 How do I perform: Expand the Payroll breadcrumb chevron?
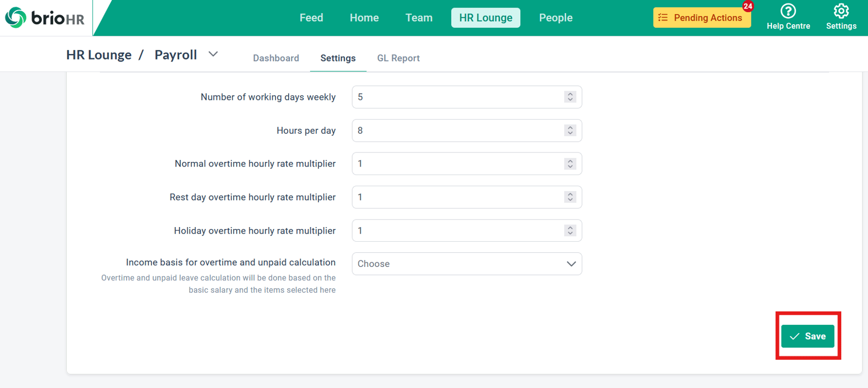coord(213,54)
